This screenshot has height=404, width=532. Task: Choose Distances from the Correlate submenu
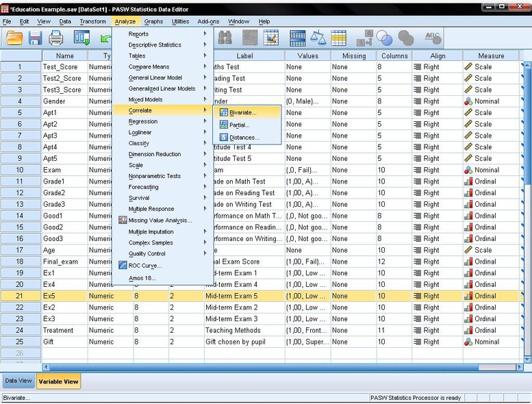[x=246, y=138]
